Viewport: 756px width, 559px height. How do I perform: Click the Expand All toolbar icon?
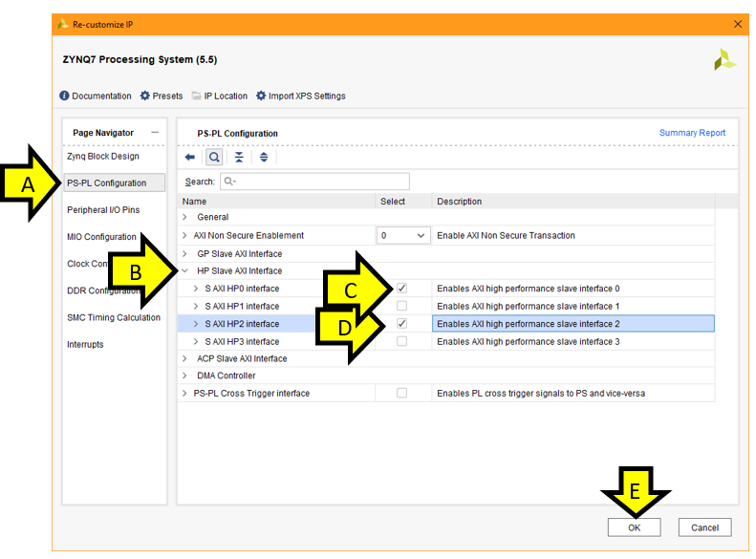(264, 157)
